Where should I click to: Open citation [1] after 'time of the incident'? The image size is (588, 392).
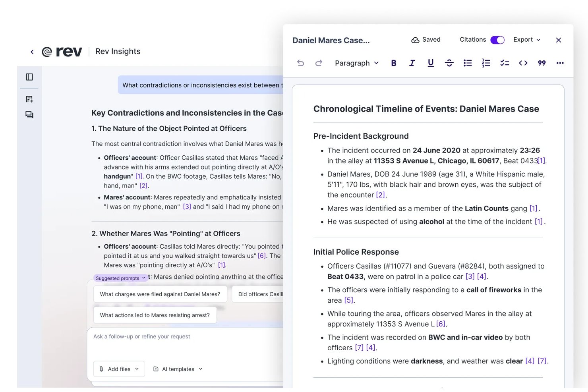[539, 222]
